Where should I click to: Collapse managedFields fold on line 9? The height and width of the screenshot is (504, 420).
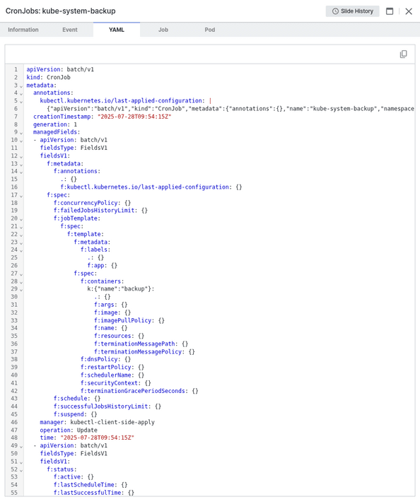pos(21,133)
